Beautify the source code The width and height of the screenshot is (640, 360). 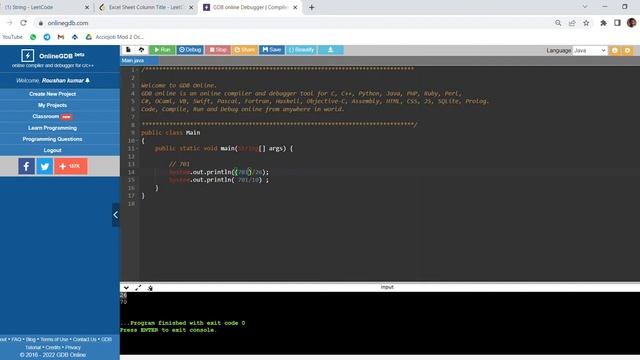tap(301, 50)
